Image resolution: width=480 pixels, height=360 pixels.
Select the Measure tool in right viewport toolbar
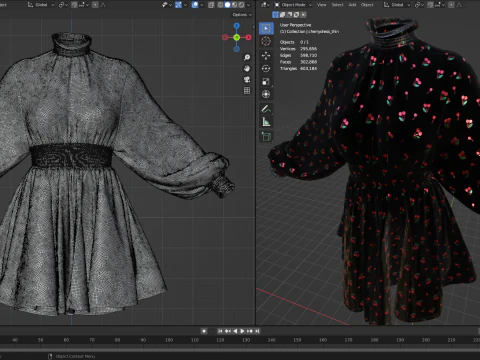[x=266, y=122]
